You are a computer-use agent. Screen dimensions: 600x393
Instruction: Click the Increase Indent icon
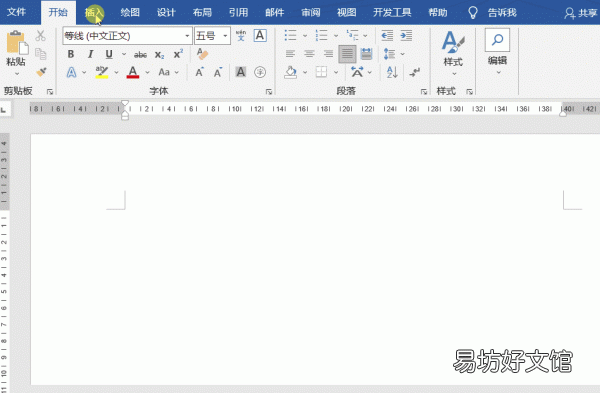click(406, 36)
